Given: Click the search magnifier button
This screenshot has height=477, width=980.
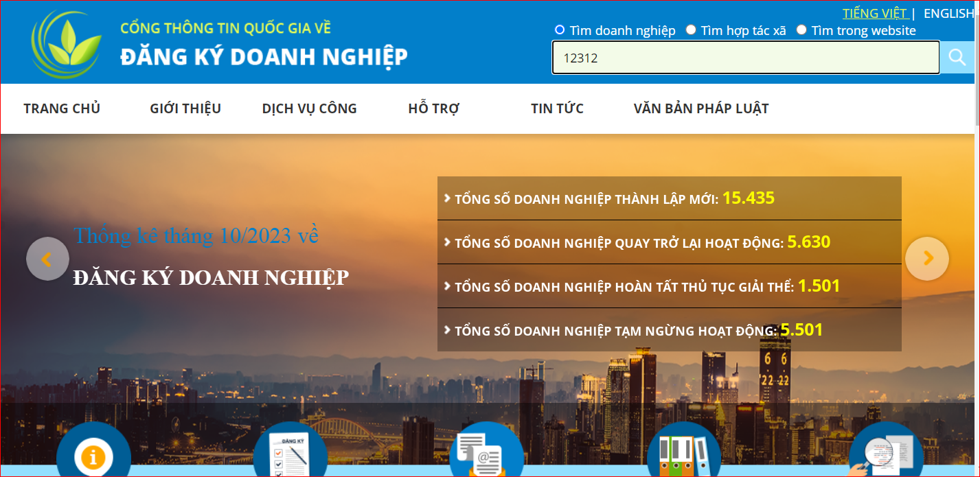Looking at the screenshot, I should pos(957,57).
